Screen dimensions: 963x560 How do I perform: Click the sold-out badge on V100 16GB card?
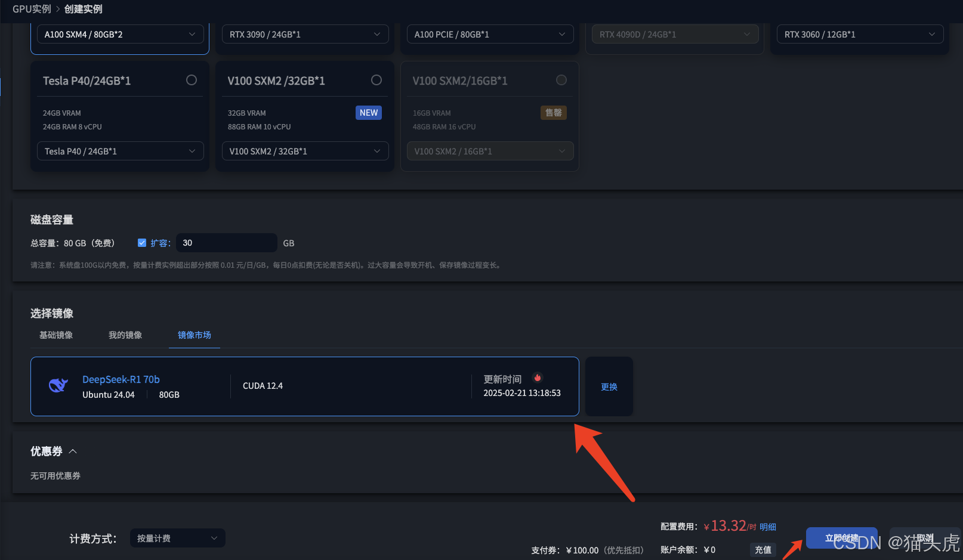coord(554,113)
